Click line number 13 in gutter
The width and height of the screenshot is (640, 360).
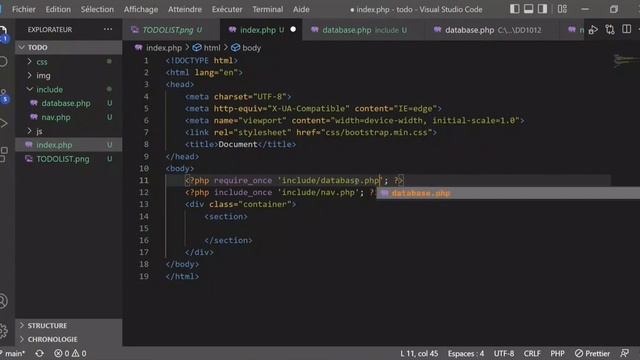[x=144, y=204]
